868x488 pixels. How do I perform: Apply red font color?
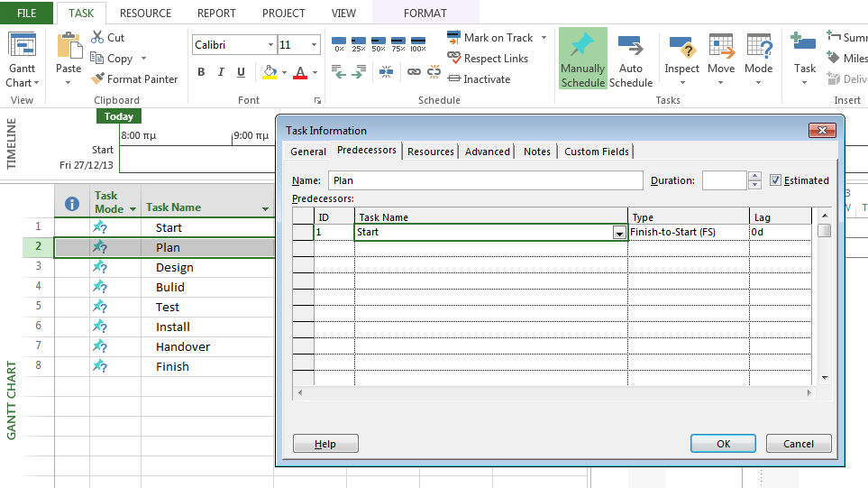tap(300, 72)
